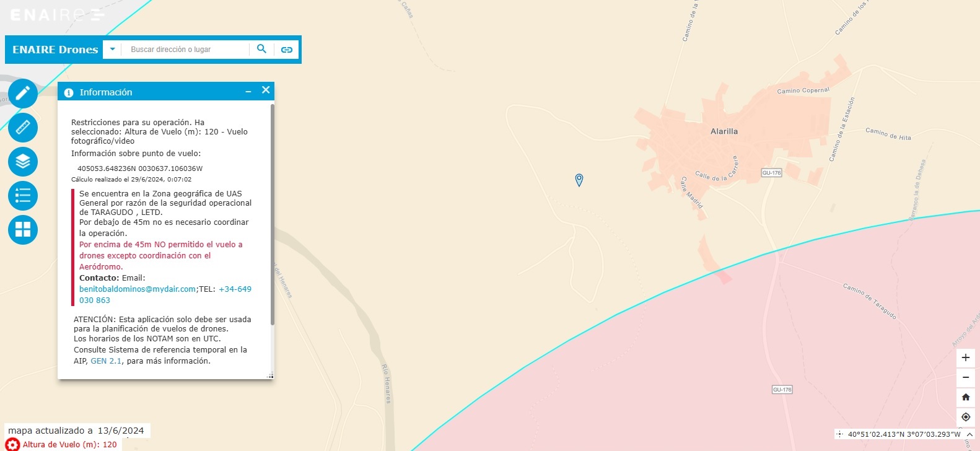Expand the coordinates bar chevron
The width and height of the screenshot is (980, 451).
pyautogui.click(x=970, y=434)
